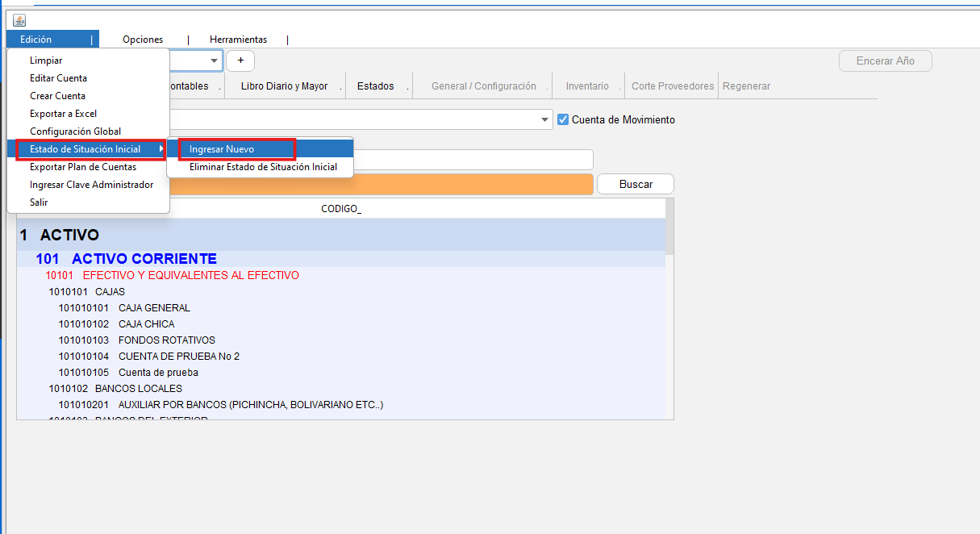Switch to the Estados tab
Image resolution: width=980 pixels, height=534 pixels.
[375, 86]
